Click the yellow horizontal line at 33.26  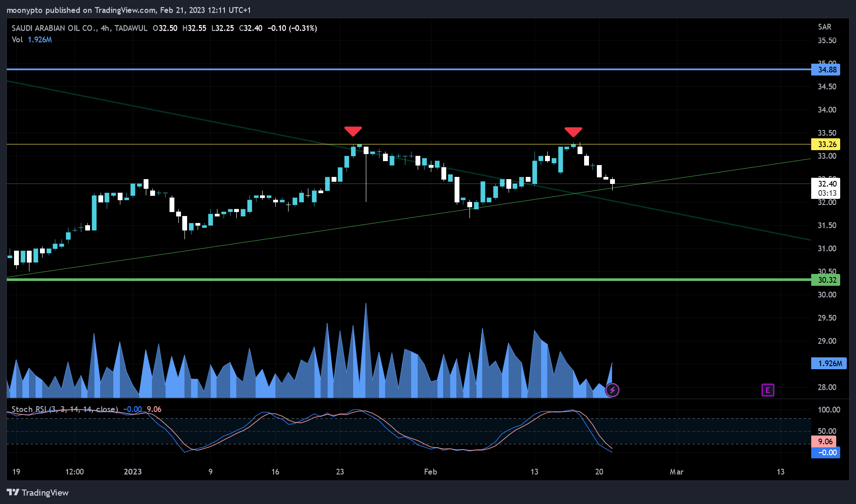click(408, 144)
